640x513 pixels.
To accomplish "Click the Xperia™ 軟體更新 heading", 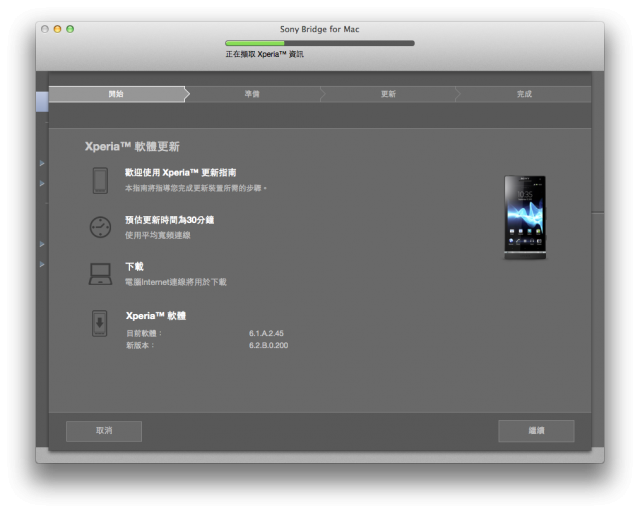I will pos(132,147).
